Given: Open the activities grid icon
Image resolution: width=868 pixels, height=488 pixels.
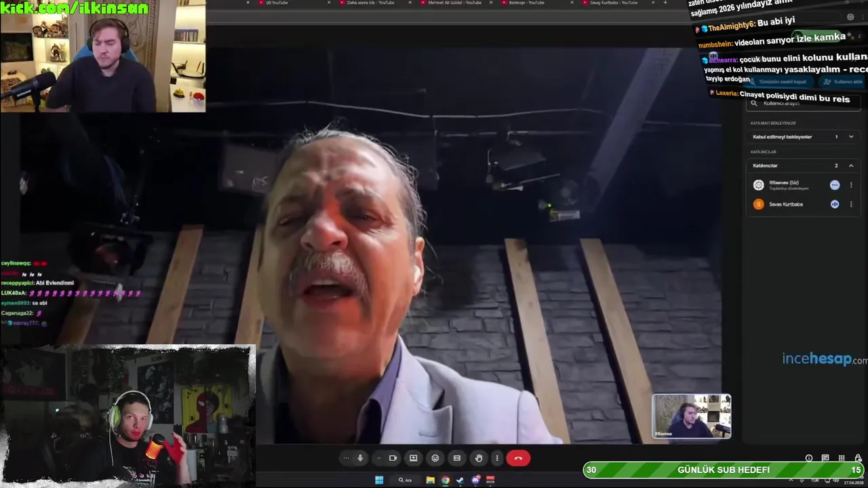Looking at the screenshot, I should (842, 458).
